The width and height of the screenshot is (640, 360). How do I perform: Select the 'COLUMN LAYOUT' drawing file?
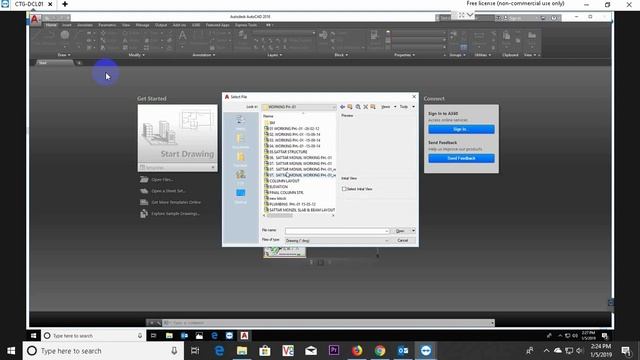click(282, 180)
